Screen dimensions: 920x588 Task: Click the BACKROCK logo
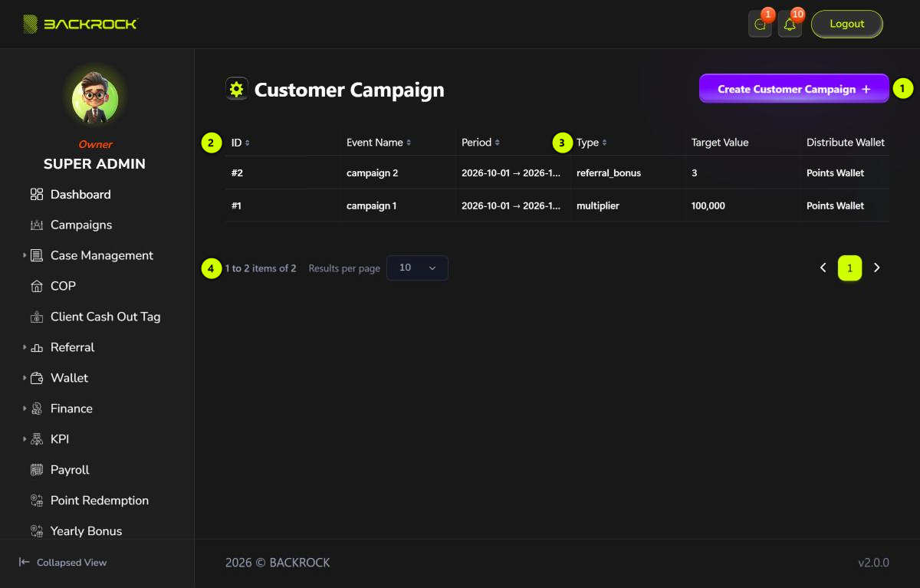click(80, 25)
